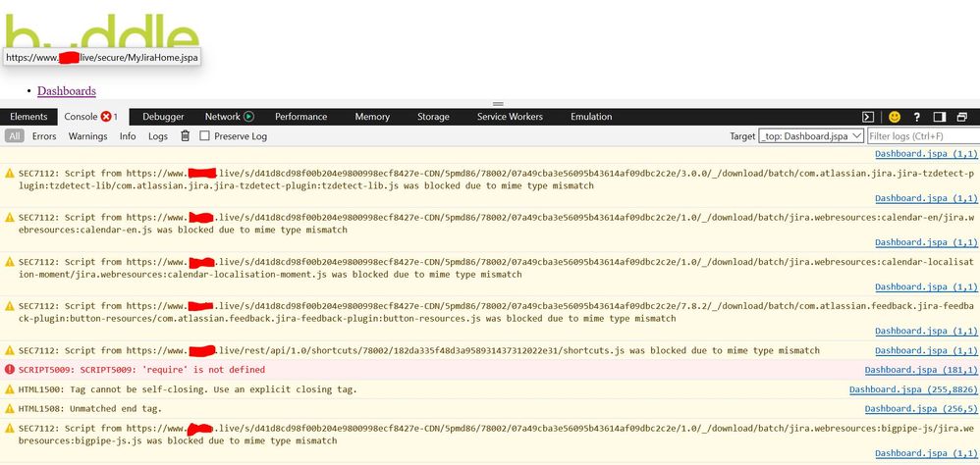The height and width of the screenshot is (465, 980).
Task: Click the red error count badge on Console
Action: (x=106, y=116)
